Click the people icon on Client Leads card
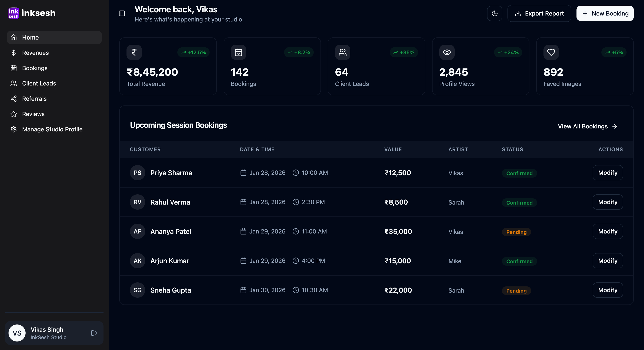This screenshot has height=350, width=644. coord(342,53)
